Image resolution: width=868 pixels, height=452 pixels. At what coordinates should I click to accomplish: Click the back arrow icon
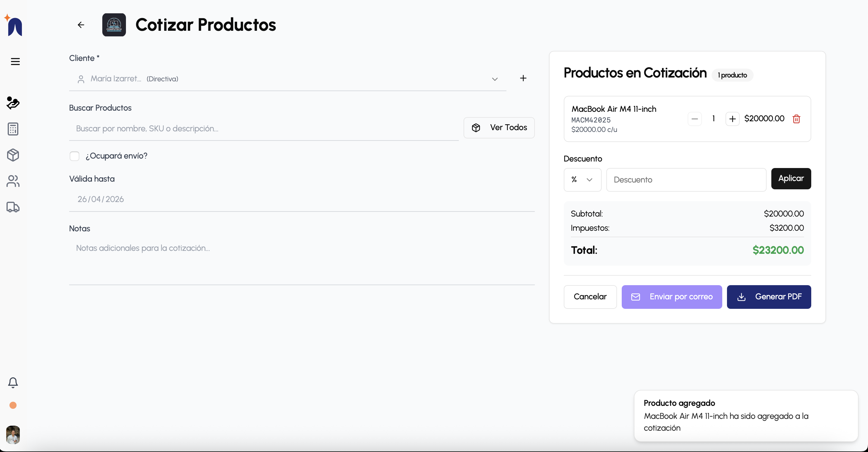(80, 25)
